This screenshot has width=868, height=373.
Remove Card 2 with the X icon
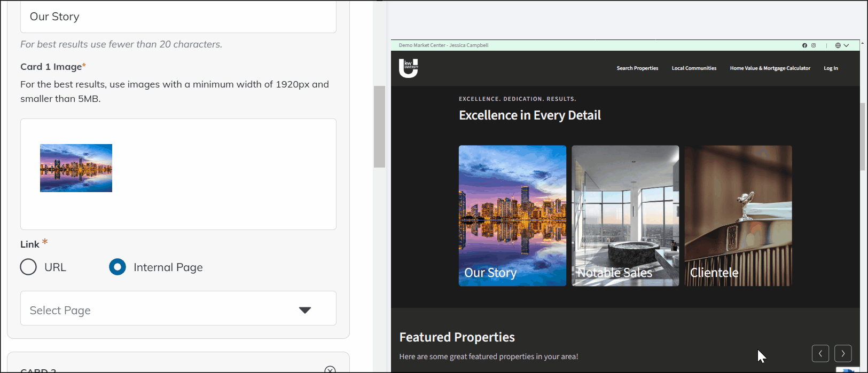[330, 369]
